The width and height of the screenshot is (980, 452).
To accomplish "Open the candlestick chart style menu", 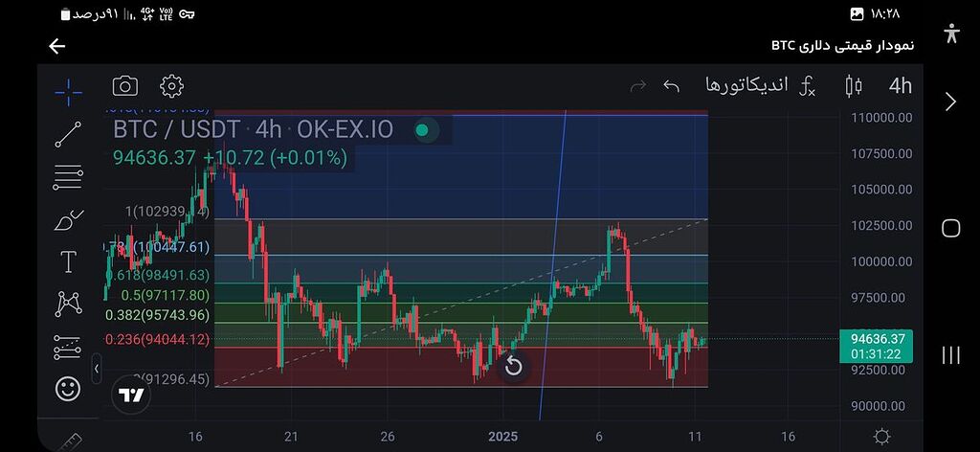I will click(x=854, y=86).
